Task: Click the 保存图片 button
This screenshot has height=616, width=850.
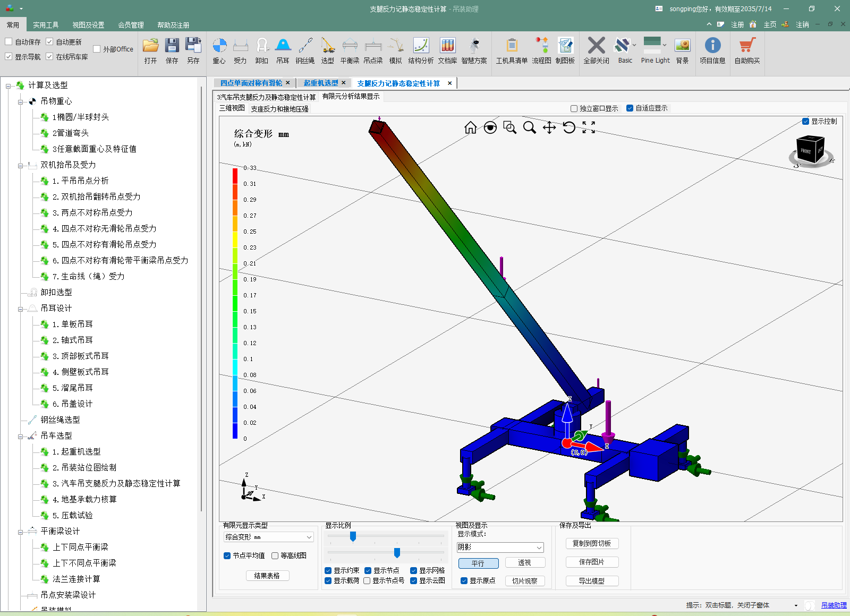Action: click(592, 562)
